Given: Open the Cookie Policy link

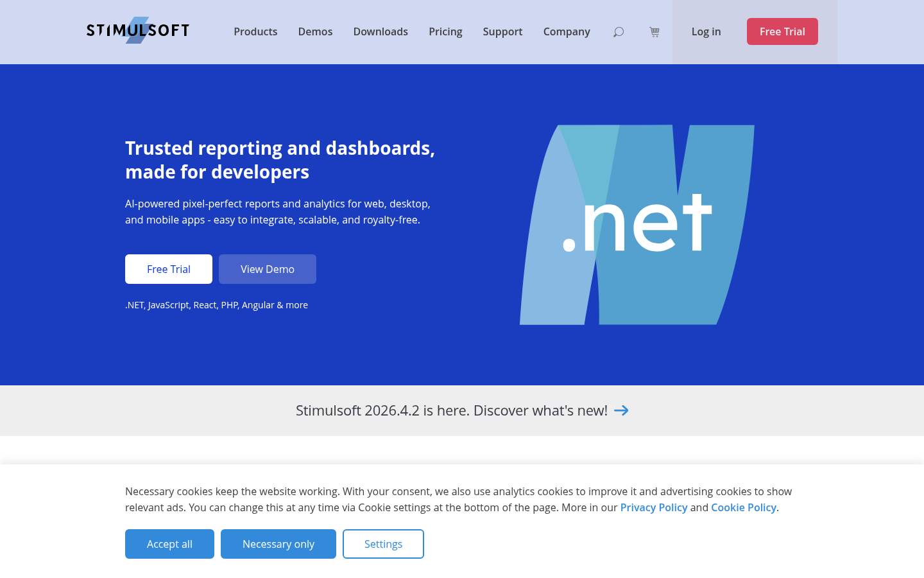Looking at the screenshot, I should tap(744, 507).
